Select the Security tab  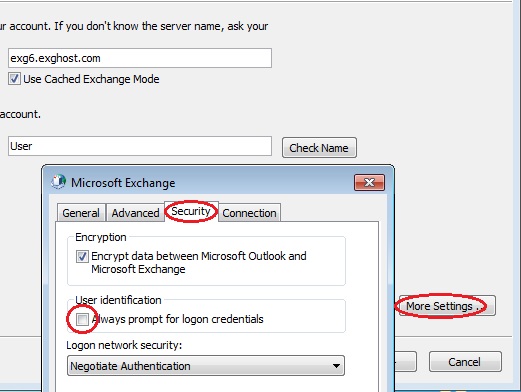(191, 211)
